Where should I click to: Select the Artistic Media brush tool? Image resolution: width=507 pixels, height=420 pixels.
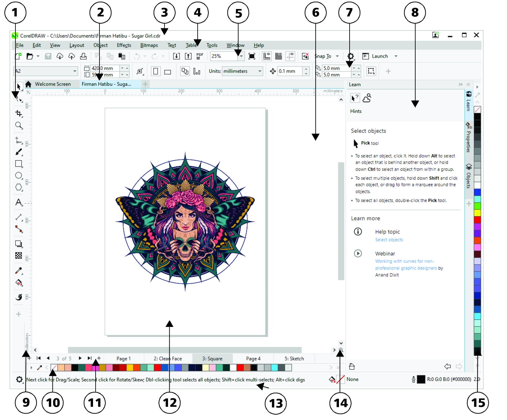point(19,152)
